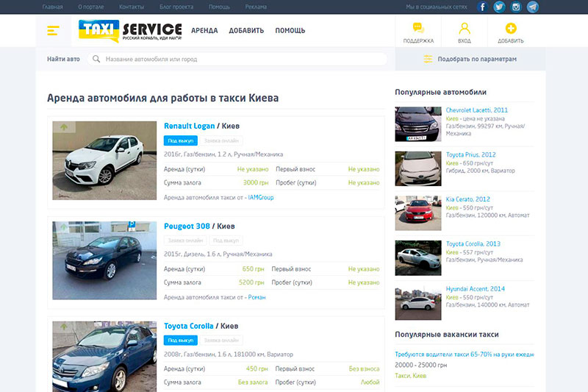The width and height of the screenshot is (588, 392).
Task: Click the Такси, Киев vacancy category
Action: [x=410, y=376]
